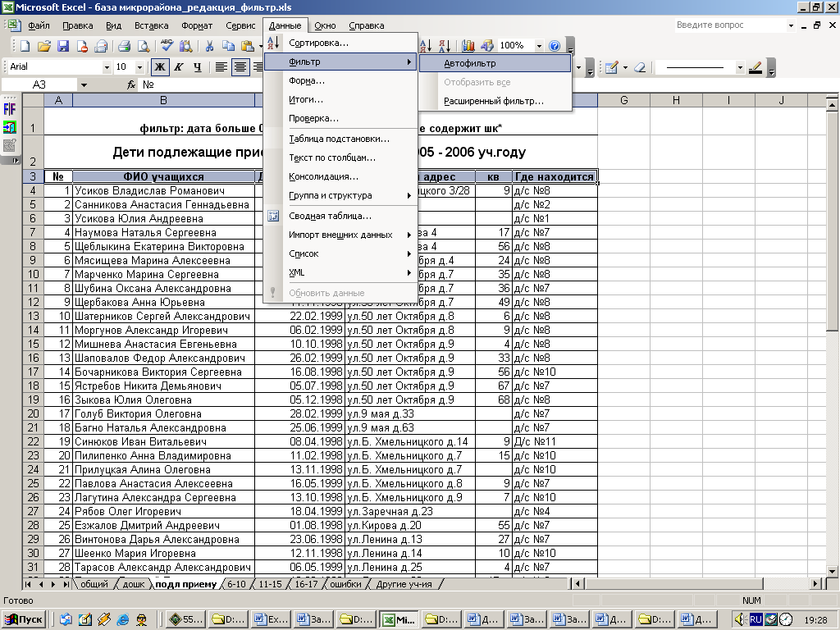Toggle Bold (Ж) formatting
Image resolution: width=840 pixels, height=630 pixels.
tap(160, 67)
